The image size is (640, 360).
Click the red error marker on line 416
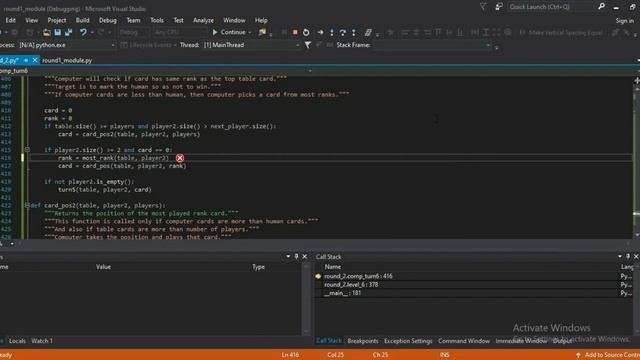point(180,158)
